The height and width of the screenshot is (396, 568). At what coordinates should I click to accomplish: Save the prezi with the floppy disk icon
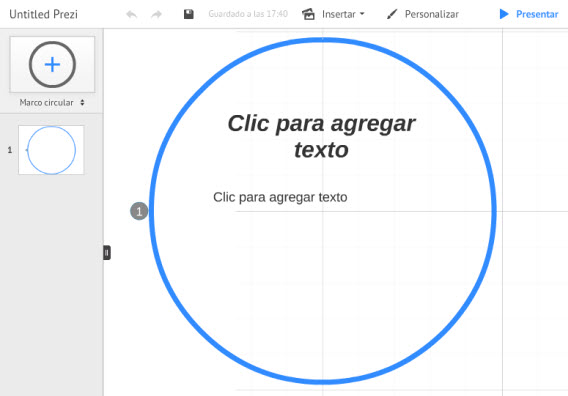tap(188, 14)
